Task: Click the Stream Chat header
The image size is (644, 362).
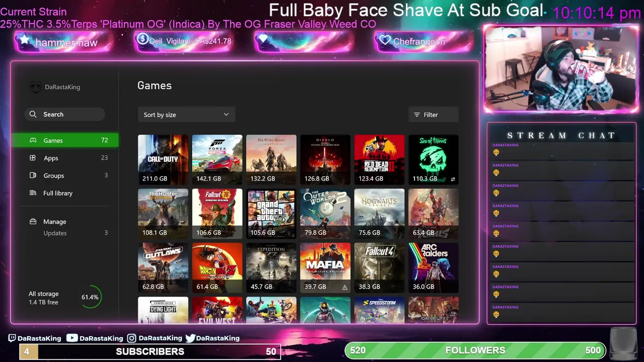Action: point(561,135)
